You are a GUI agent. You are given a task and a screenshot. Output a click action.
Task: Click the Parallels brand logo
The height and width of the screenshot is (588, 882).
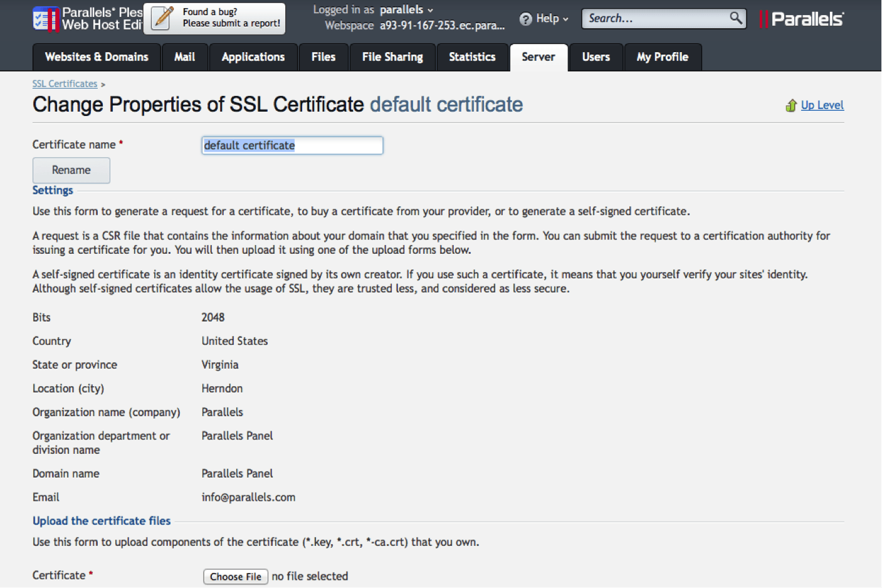[802, 19]
